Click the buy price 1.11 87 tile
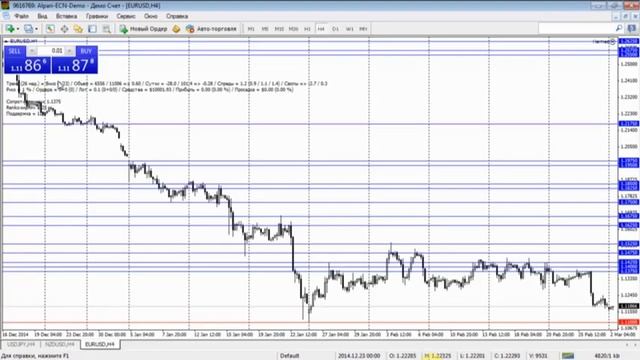The width and height of the screenshot is (640, 360). [x=75, y=65]
